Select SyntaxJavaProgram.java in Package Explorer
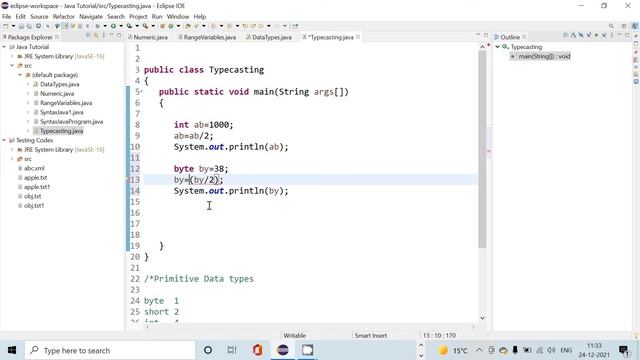 71,122
